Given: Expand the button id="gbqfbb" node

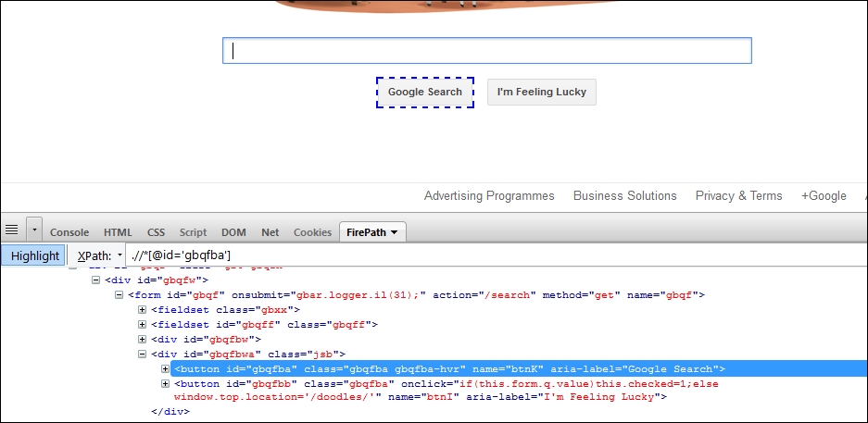Looking at the screenshot, I should tap(165, 384).
